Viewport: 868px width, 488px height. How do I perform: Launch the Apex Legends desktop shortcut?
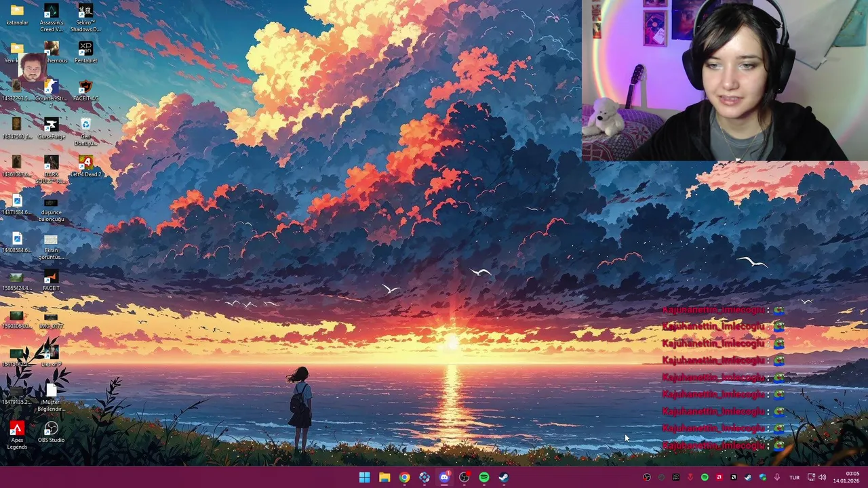(x=17, y=435)
